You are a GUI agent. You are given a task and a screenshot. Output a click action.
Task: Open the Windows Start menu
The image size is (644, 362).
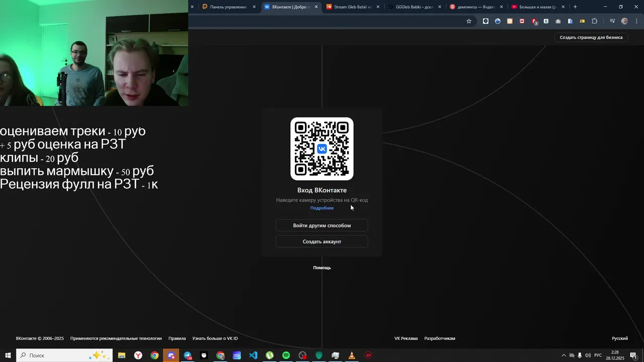8,355
